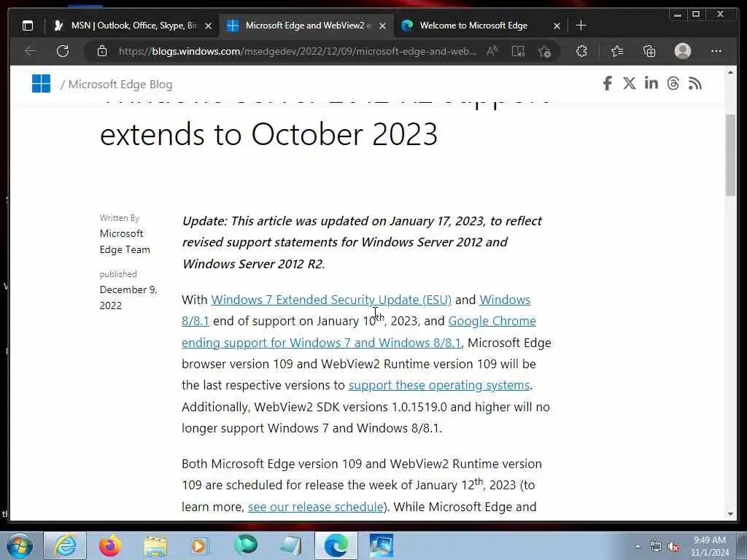Refresh the current page
The width and height of the screenshot is (747, 560).
click(63, 51)
